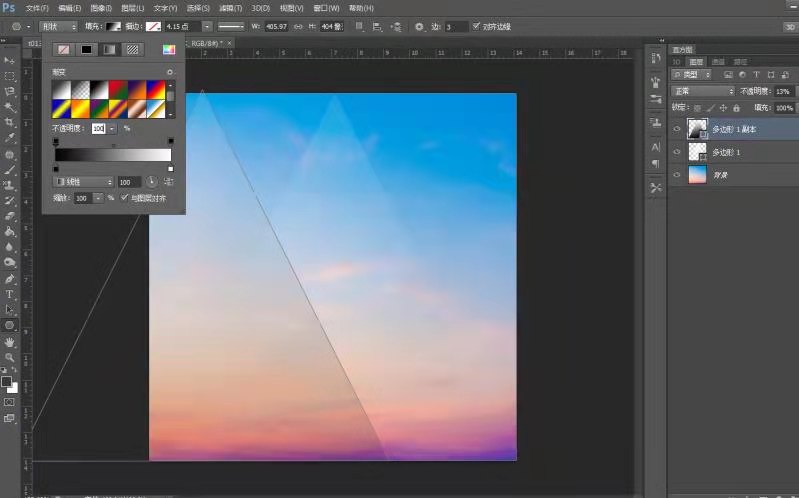Click the no-fill icon in the fill popup
Image resolution: width=799 pixels, height=498 pixels.
[x=64, y=49]
